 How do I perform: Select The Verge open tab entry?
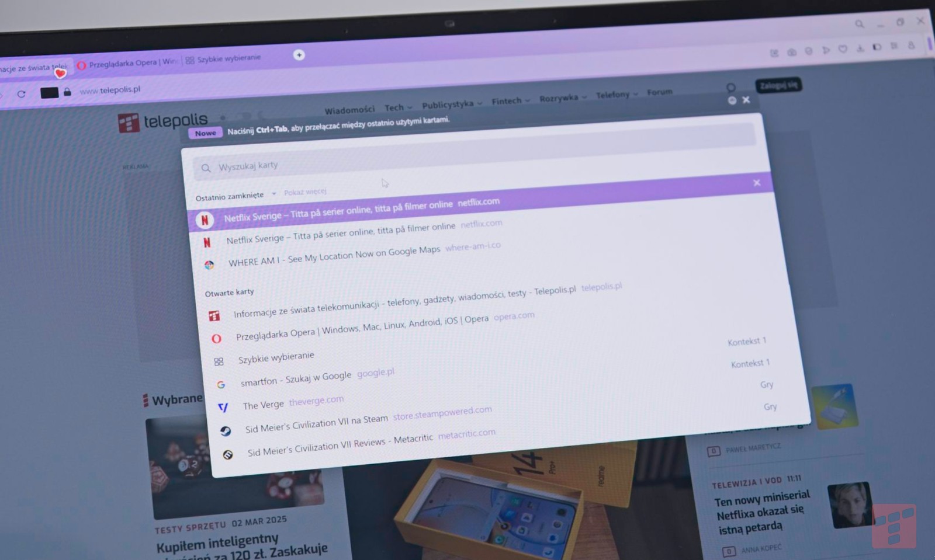point(264,405)
